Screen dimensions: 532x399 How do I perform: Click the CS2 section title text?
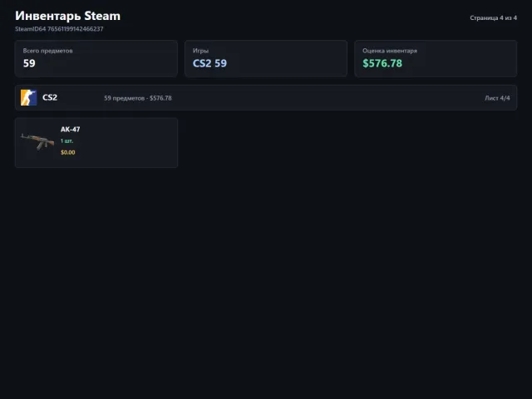(50, 98)
